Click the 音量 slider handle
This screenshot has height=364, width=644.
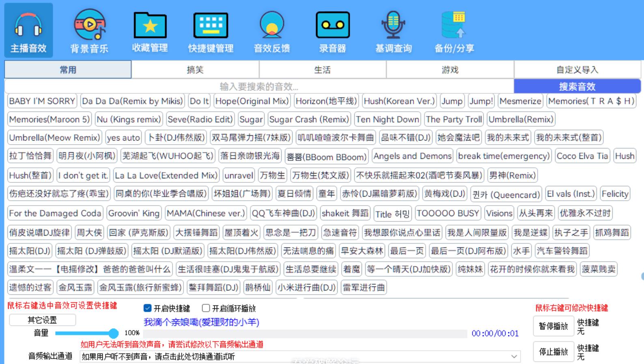(114, 334)
